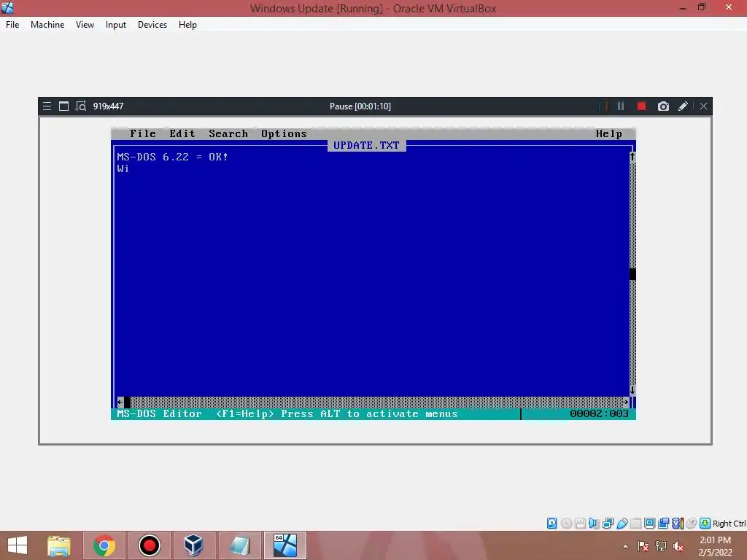Open the notepad-like taskbar app icon

[x=239, y=545]
